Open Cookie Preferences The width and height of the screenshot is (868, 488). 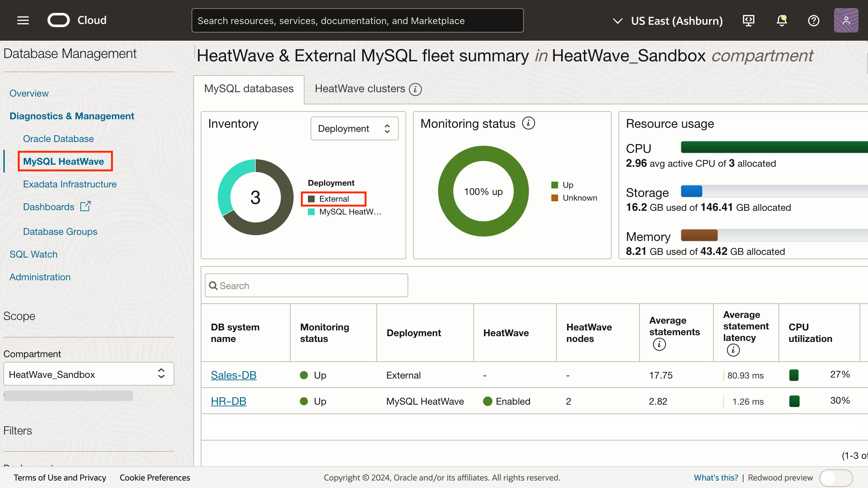pyautogui.click(x=155, y=477)
